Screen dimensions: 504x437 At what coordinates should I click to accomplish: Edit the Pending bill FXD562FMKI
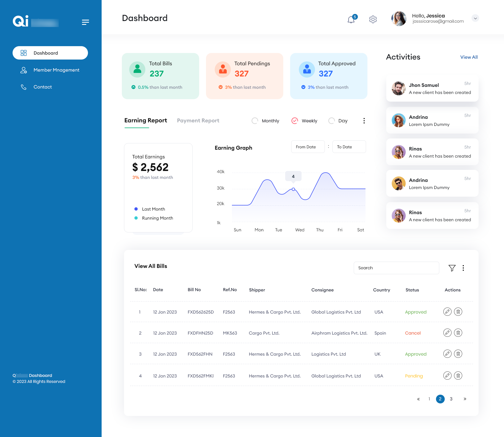point(447,376)
